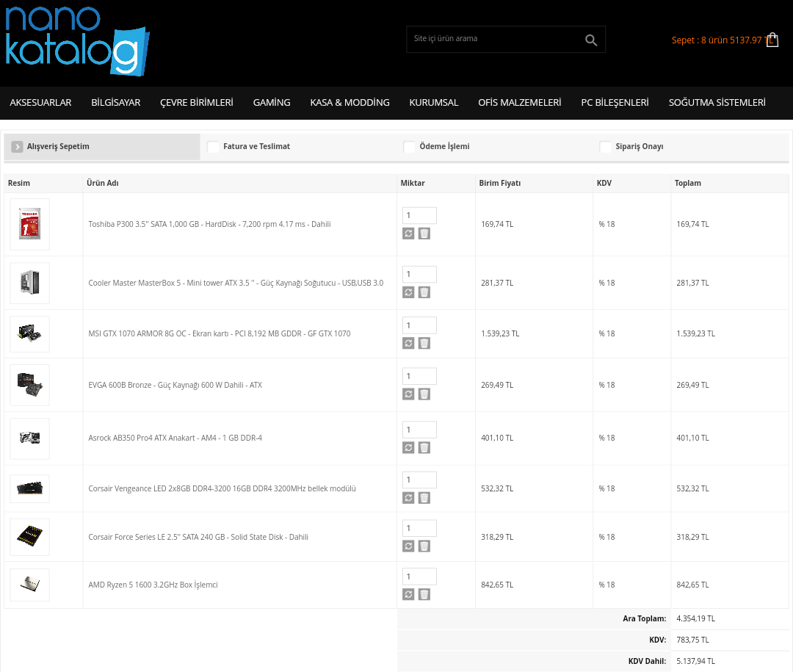
Task: Click the nano katalog logo
Action: click(x=77, y=41)
